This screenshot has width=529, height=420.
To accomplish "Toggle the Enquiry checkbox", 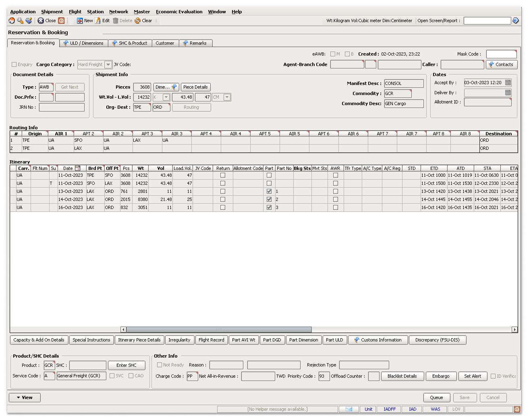I will click(14, 64).
